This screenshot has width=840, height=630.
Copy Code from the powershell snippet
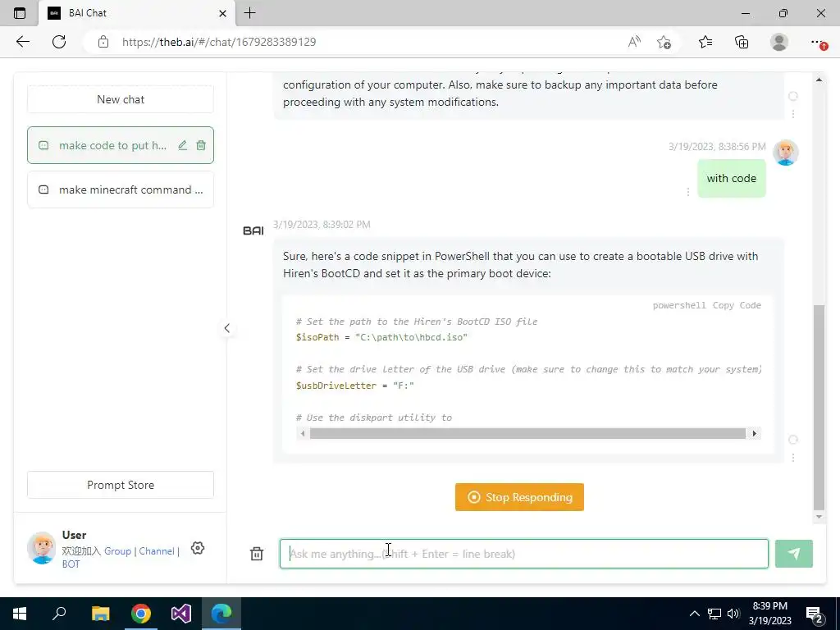(x=737, y=305)
